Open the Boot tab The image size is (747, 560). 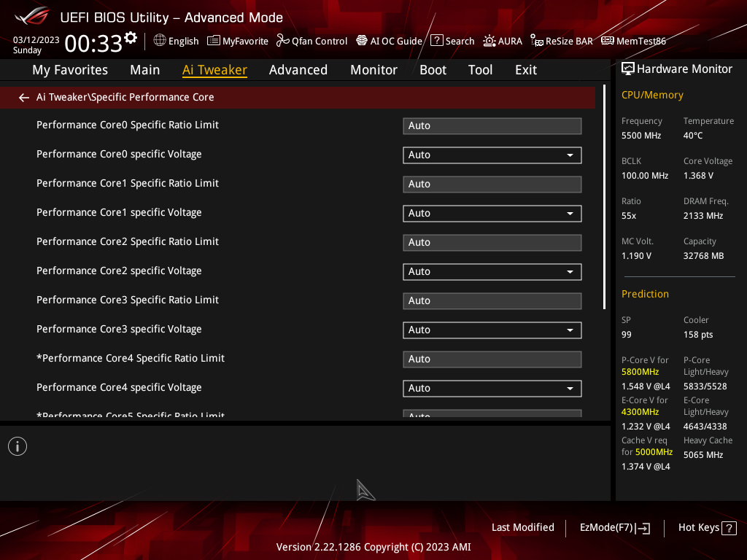tap(433, 70)
